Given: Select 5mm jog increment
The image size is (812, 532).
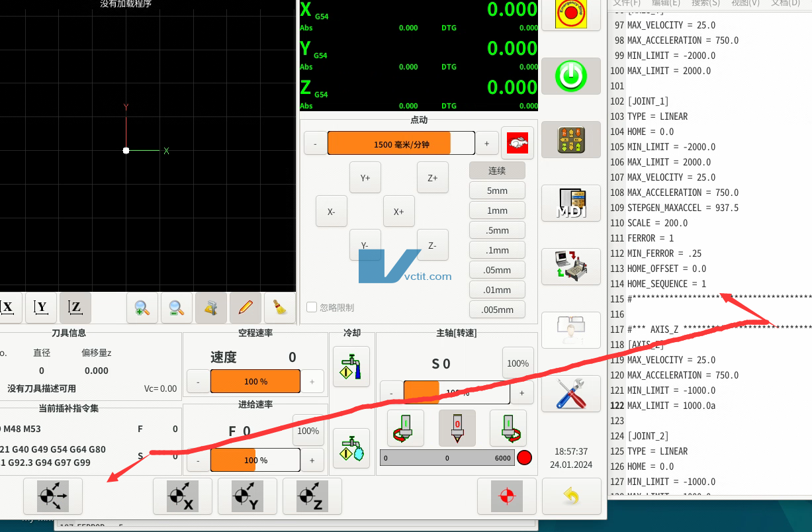Looking at the screenshot, I should pyautogui.click(x=497, y=191).
